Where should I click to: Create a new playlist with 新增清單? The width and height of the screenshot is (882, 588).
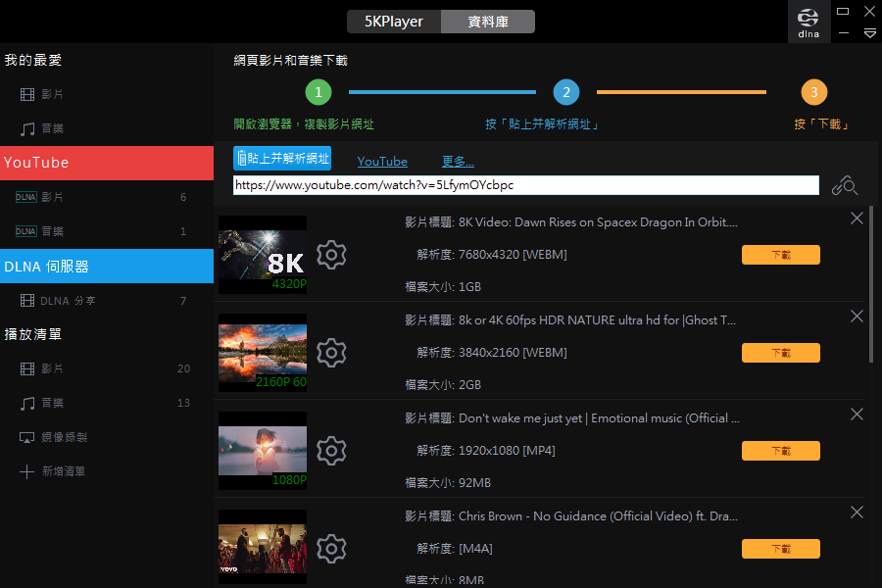coord(63,471)
